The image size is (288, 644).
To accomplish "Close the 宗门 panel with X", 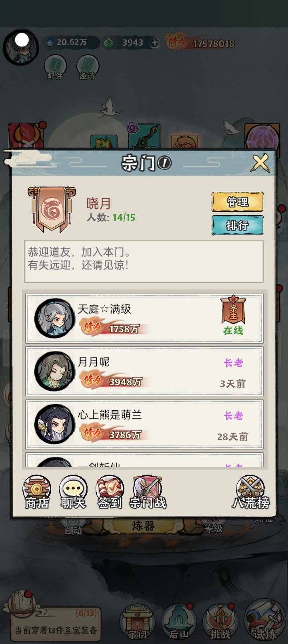I will pos(260,163).
